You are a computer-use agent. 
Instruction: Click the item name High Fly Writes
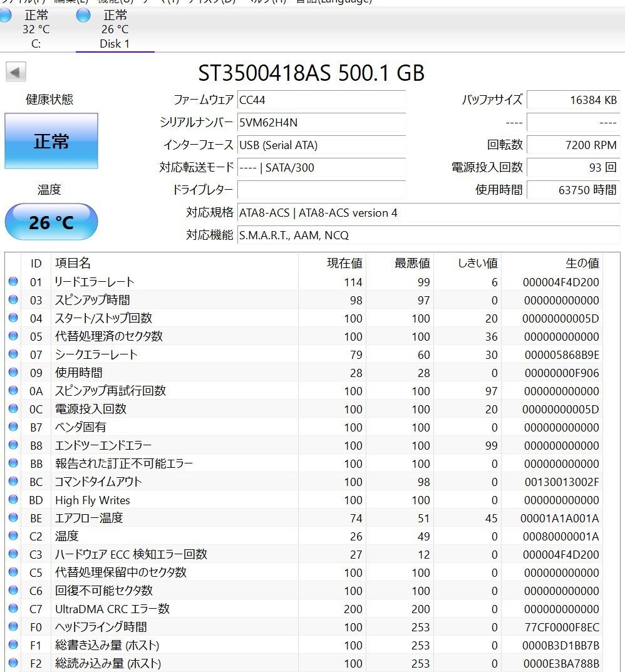[93, 500]
